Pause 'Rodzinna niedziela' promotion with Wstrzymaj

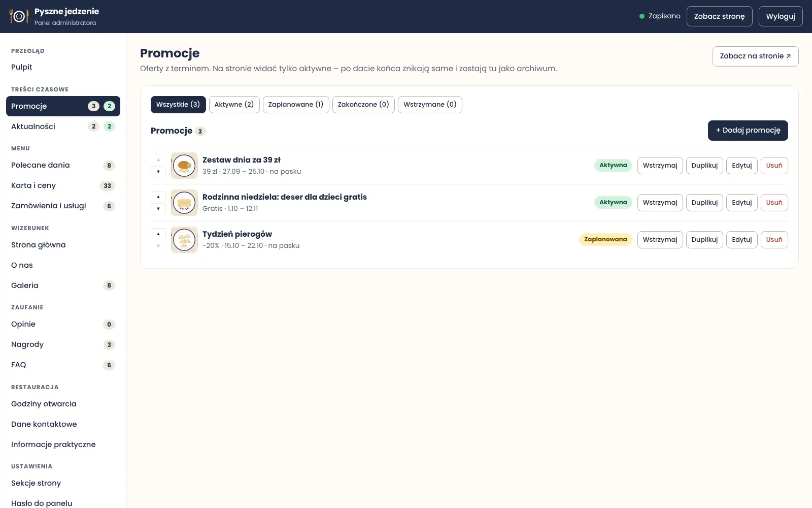[x=660, y=203]
